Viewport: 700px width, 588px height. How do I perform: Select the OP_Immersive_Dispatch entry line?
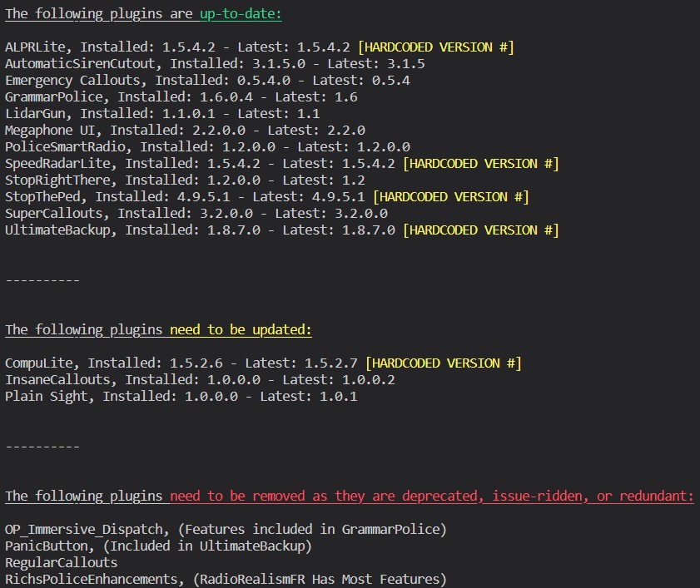226,530
